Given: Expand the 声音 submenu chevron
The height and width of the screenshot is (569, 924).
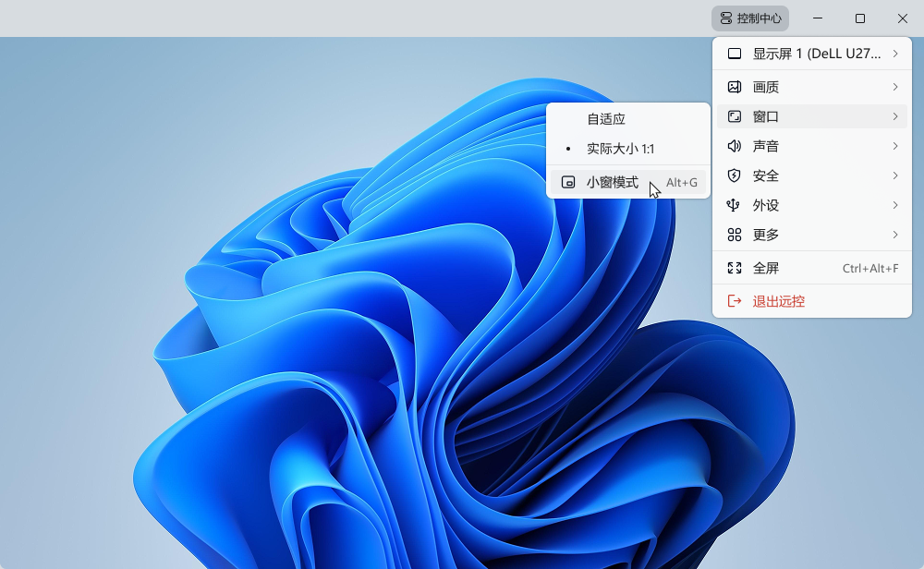Looking at the screenshot, I should click(x=895, y=146).
